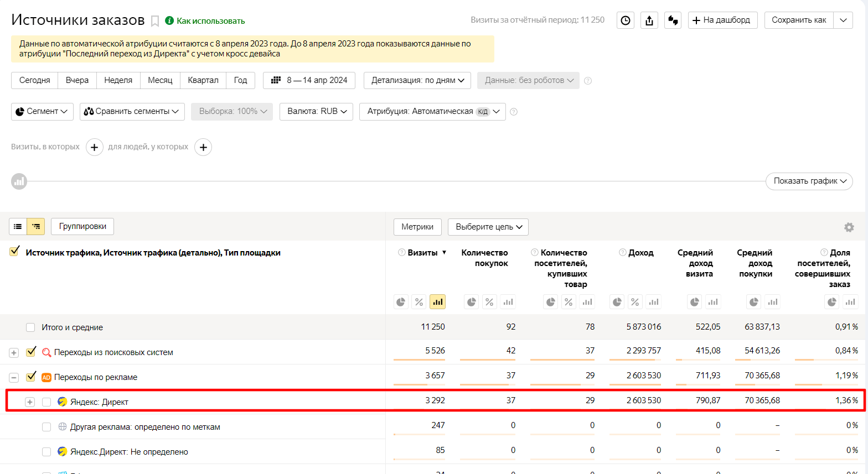Screen dimensions: 868x474
Task: Click the bookmark icon beside report title
Action: point(155,21)
